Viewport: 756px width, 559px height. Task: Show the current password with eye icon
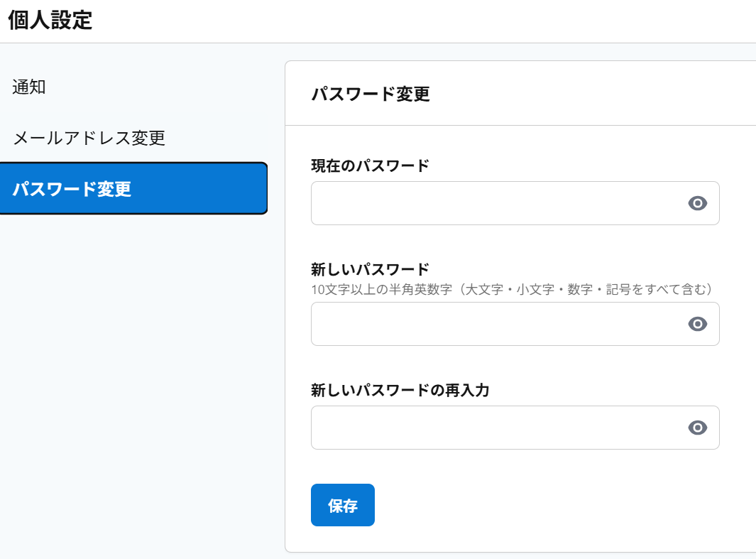698,203
